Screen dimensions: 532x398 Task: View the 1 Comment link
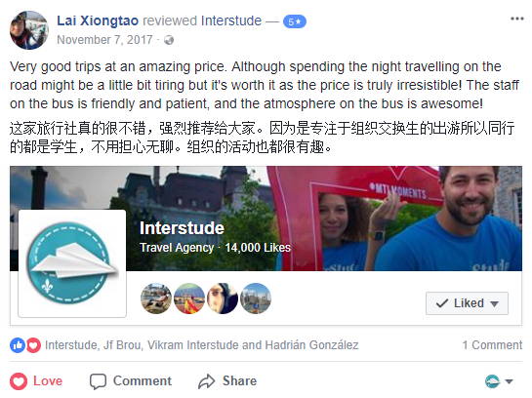pos(492,345)
